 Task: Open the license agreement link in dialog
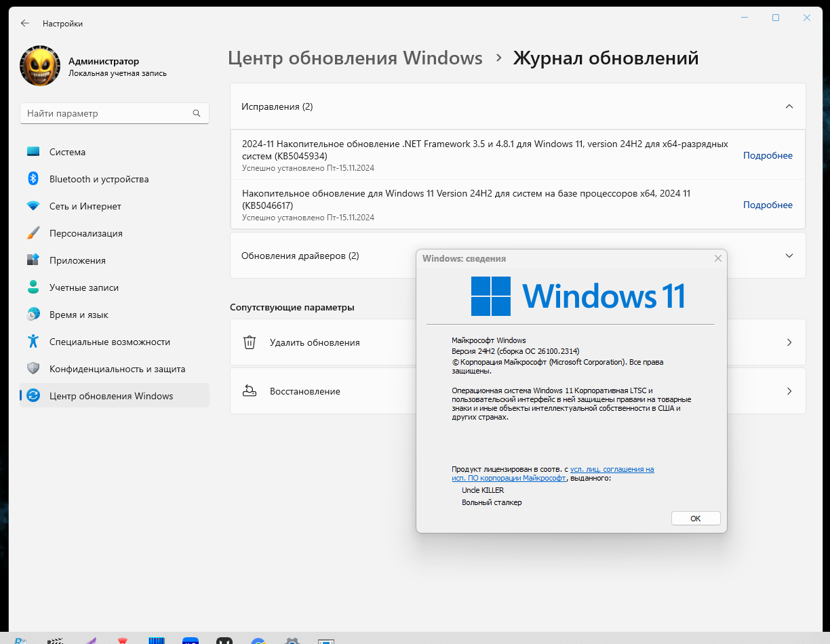553,473
